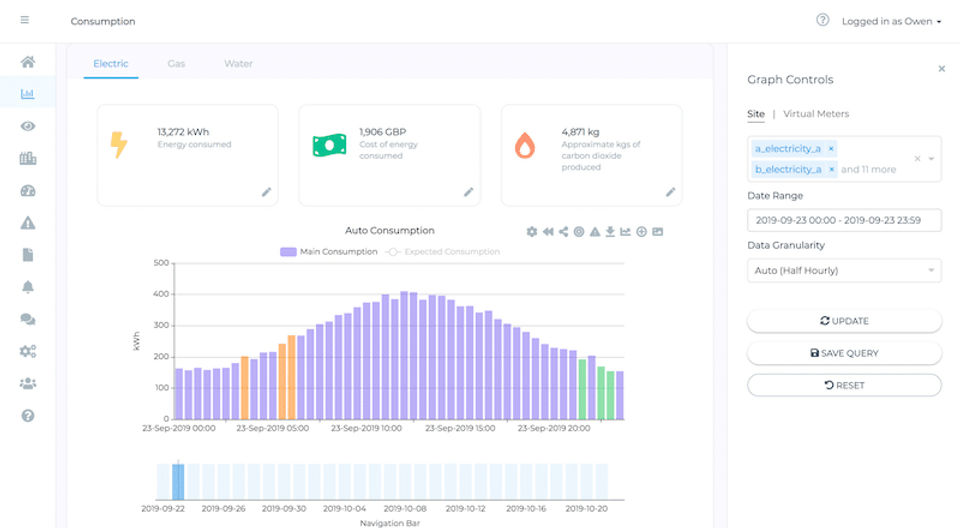Click the RESET button
The width and height of the screenshot is (960, 528).
tap(844, 385)
